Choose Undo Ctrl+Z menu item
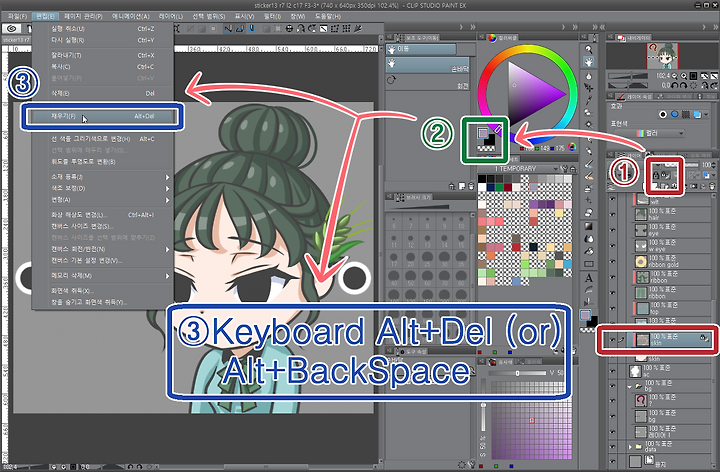This screenshot has height=472, width=720. (102, 28)
